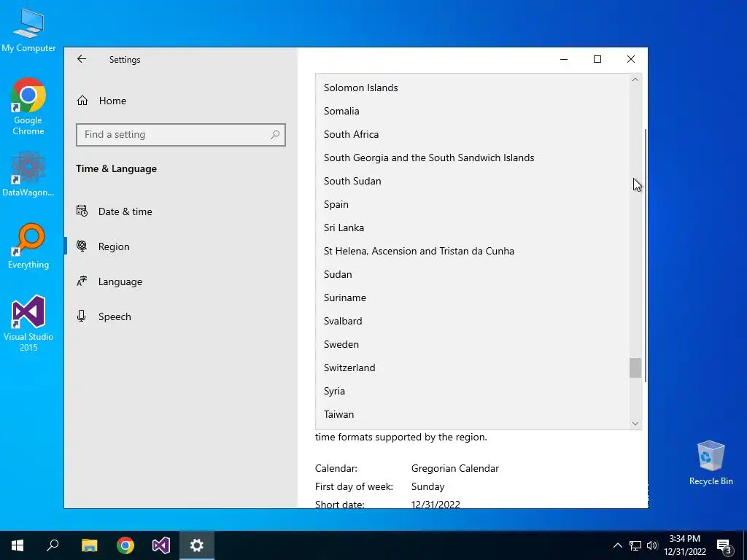Select St Helena, Ascension and Tristan da Cunha
This screenshot has height=560, width=747.
[x=472, y=251]
